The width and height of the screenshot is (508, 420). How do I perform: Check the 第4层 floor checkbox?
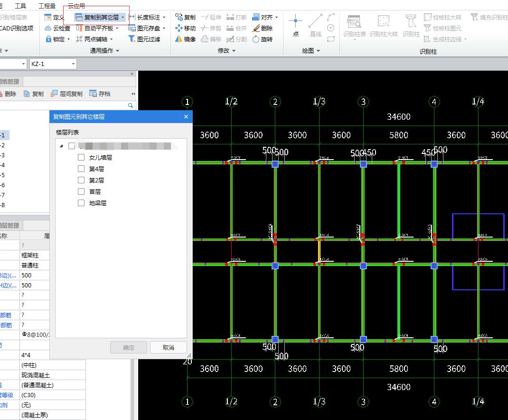pyautogui.click(x=81, y=169)
